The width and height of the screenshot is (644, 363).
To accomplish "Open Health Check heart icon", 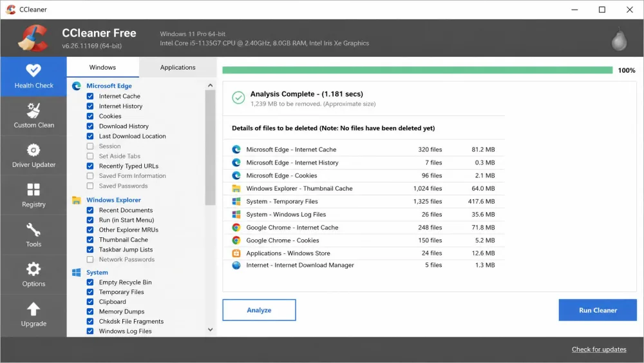I will click(33, 70).
